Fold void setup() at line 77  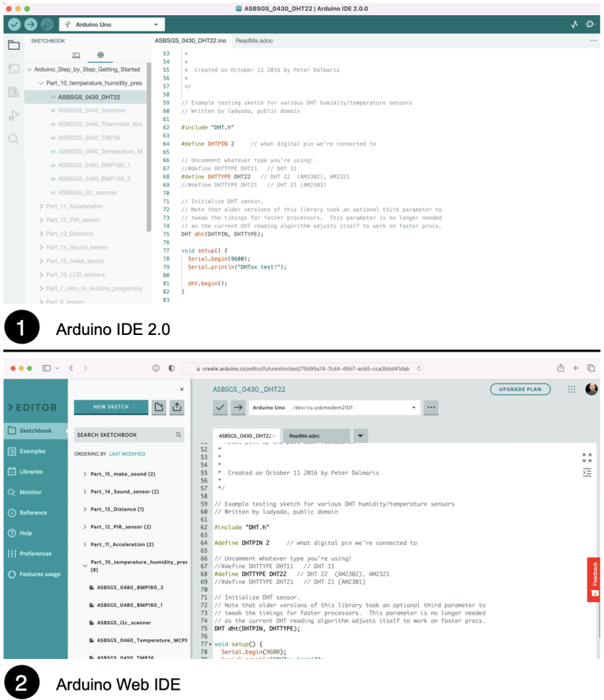[x=210, y=644]
